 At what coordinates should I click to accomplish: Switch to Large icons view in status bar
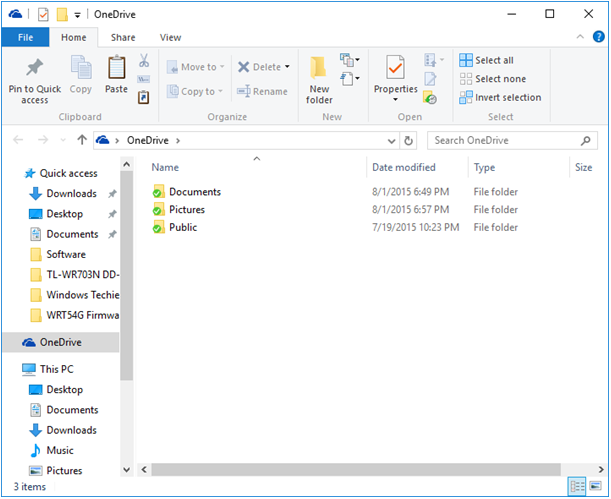595,486
